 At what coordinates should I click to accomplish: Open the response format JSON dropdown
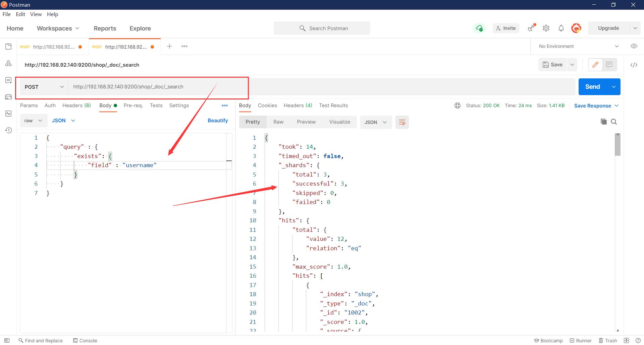pyautogui.click(x=376, y=122)
